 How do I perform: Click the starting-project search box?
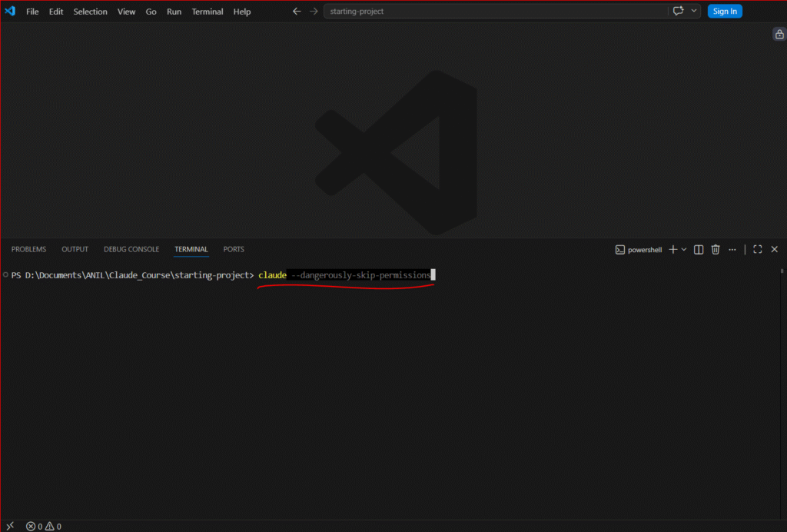click(496, 11)
